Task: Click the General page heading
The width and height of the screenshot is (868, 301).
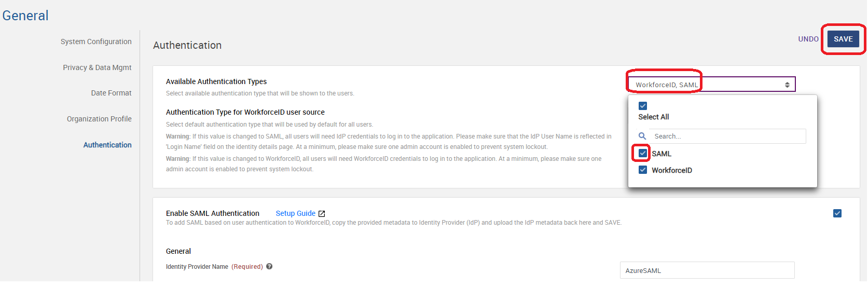Action: click(x=25, y=16)
